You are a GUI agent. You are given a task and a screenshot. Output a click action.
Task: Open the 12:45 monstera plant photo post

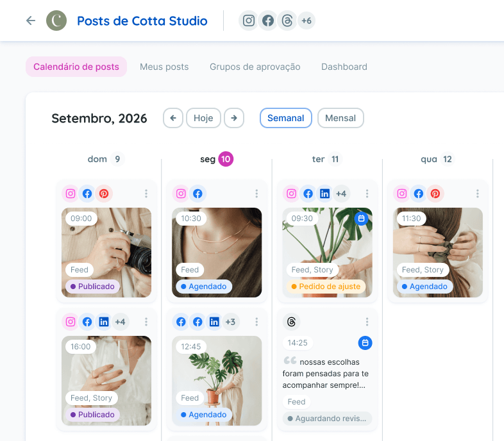[217, 381]
